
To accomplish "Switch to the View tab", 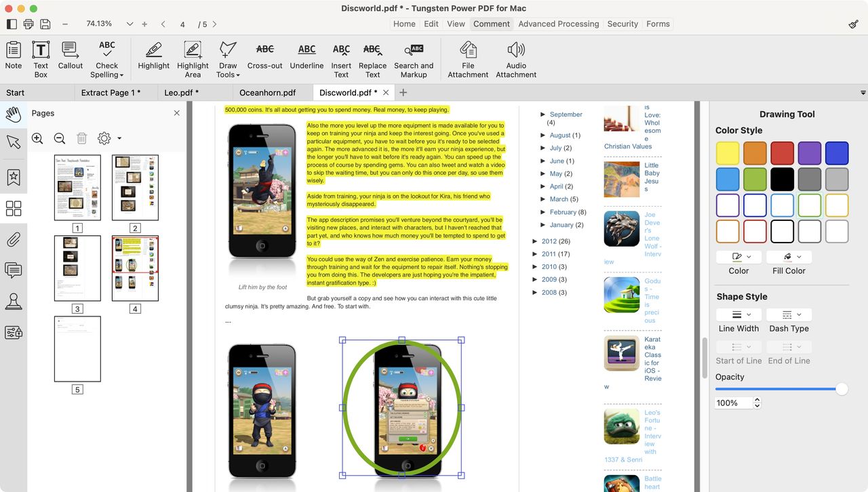I will (456, 24).
